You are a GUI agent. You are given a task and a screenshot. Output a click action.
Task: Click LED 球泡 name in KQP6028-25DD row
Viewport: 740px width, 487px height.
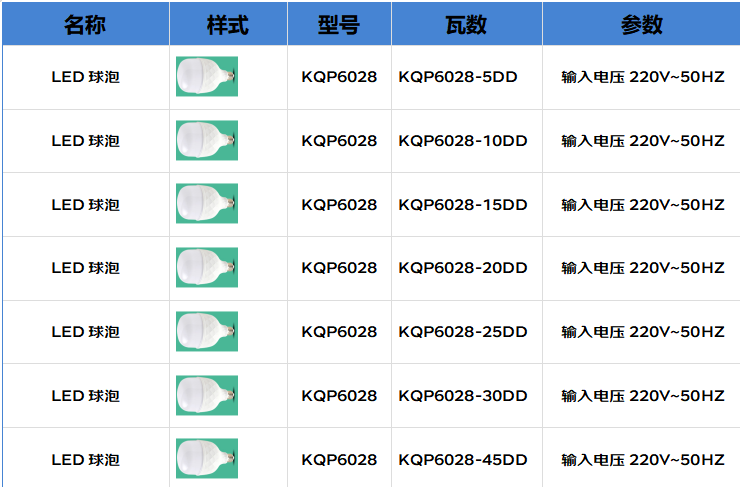pyautogui.click(x=85, y=332)
